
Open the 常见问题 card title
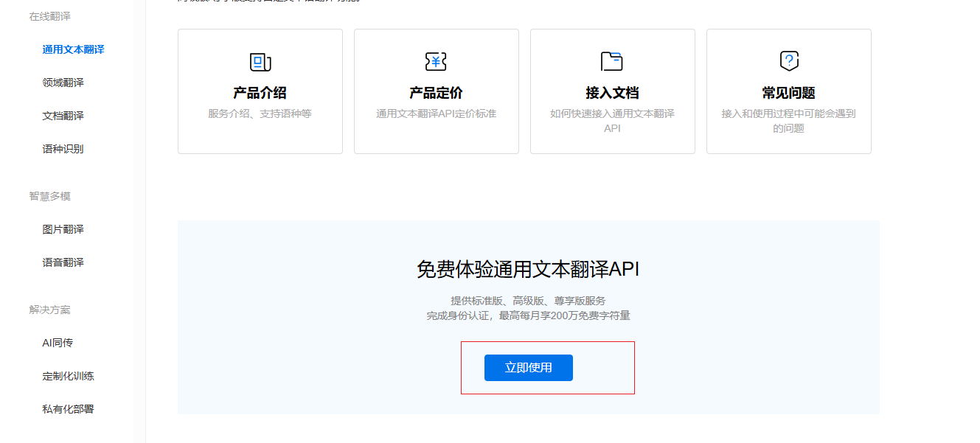(x=788, y=94)
